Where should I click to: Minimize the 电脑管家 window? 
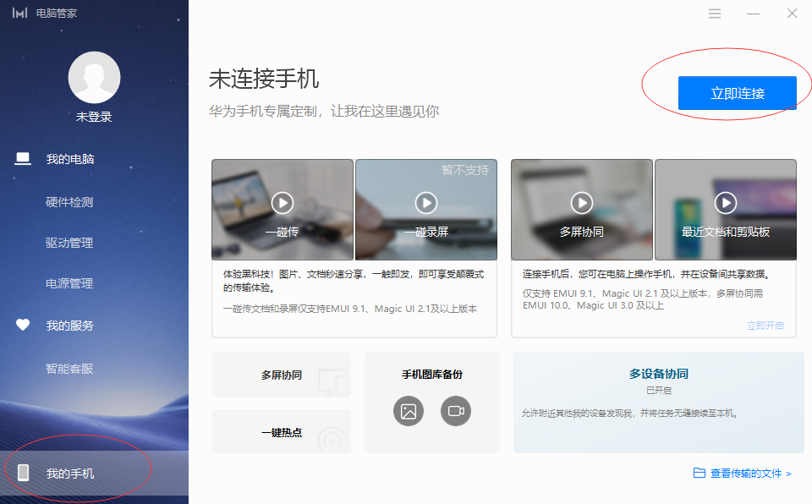(753, 14)
